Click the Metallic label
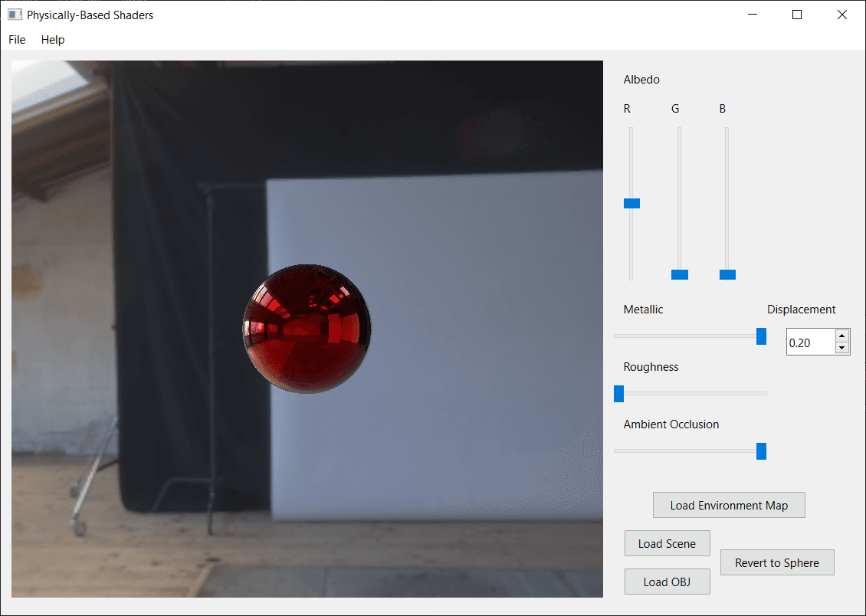The image size is (866, 616). pyautogui.click(x=643, y=309)
